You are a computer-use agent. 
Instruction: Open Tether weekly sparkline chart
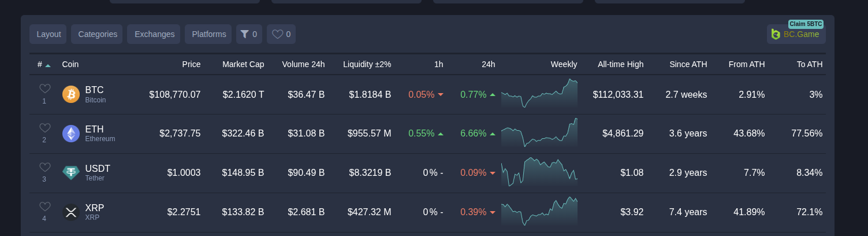[539, 172]
